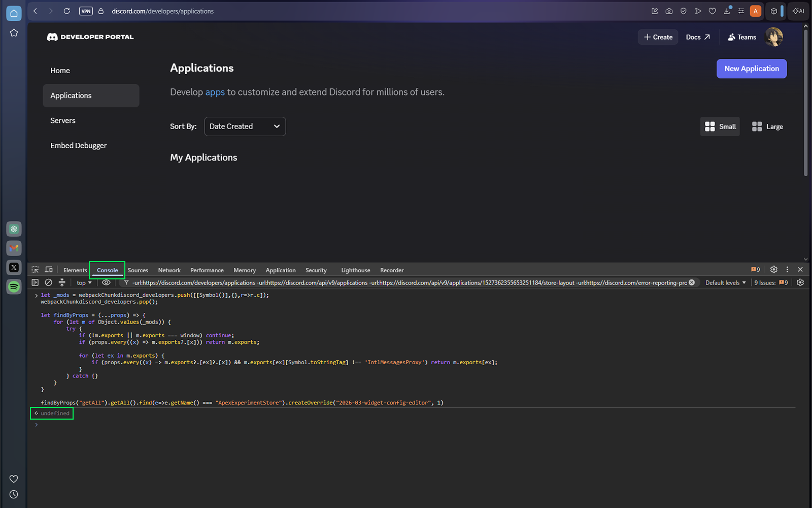The height and width of the screenshot is (508, 812).
Task: Click the send-flow arrow icon in toolbar
Action: tap(698, 11)
